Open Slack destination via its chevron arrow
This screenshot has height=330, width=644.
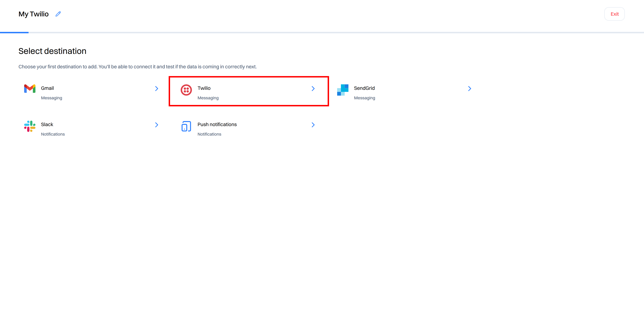(x=157, y=125)
